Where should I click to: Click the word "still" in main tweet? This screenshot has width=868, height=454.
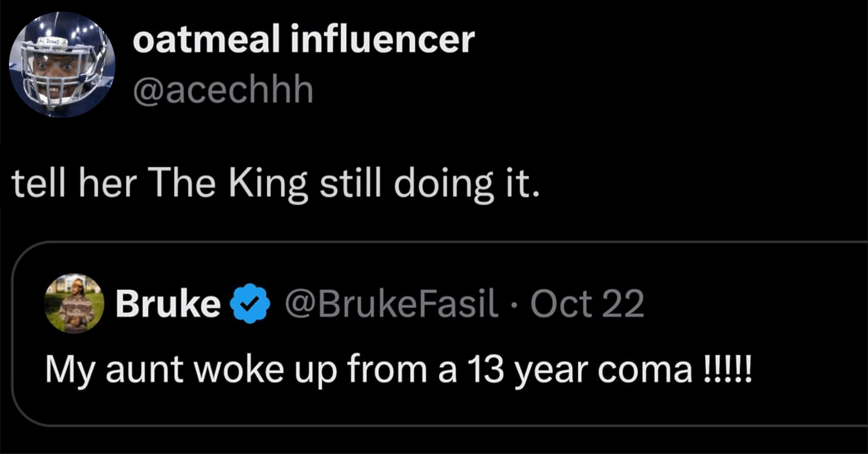click(x=350, y=184)
